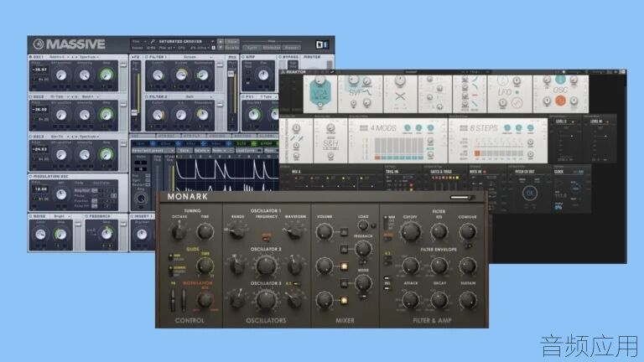Click Massive filter Mix fader

click(231, 75)
